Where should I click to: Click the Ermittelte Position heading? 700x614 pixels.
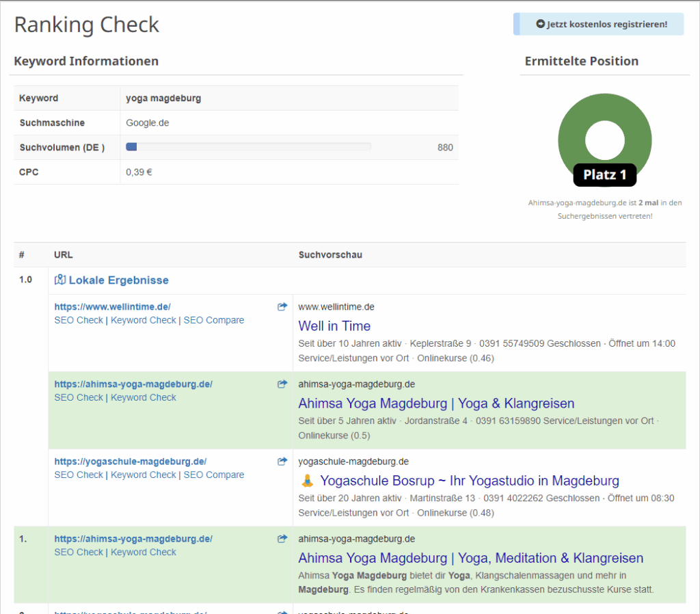(x=582, y=61)
